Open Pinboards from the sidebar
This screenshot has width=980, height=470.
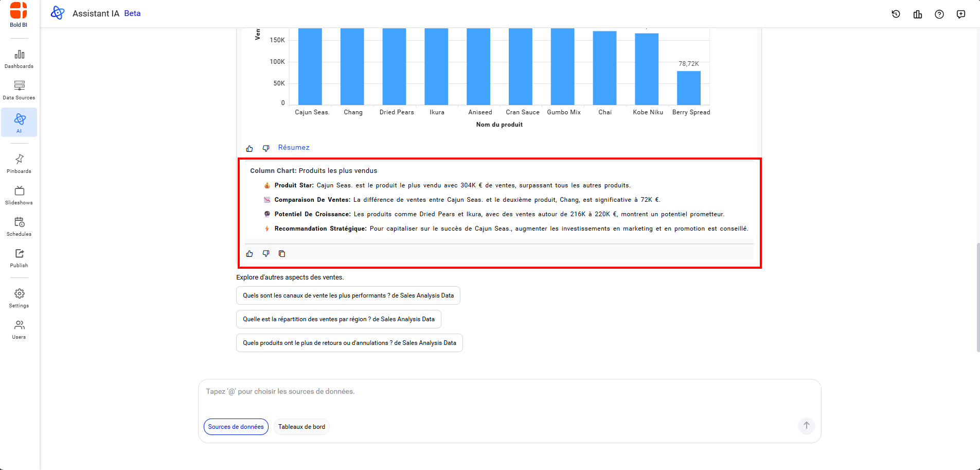(x=19, y=164)
